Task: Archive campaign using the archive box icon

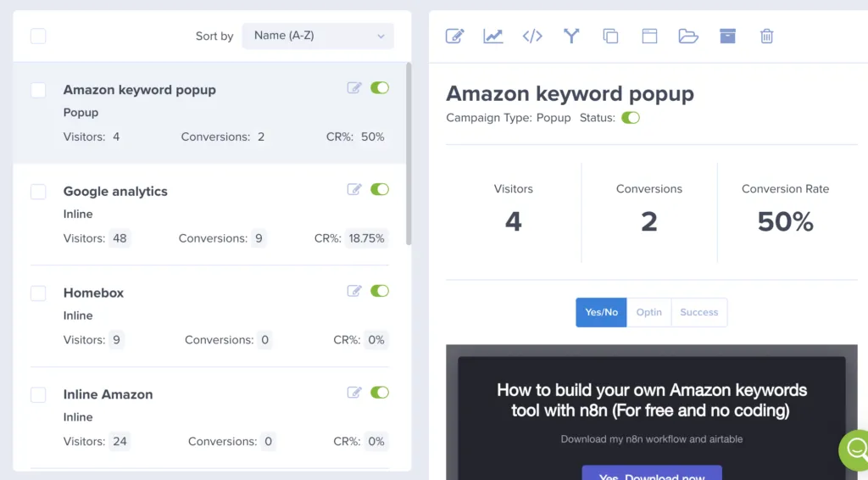Action: 727,36
